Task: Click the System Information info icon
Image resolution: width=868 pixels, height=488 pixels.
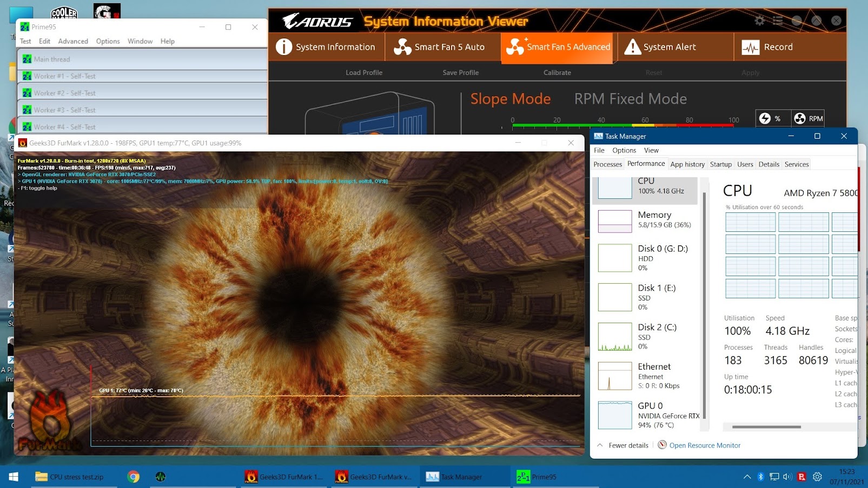Action: pos(284,47)
